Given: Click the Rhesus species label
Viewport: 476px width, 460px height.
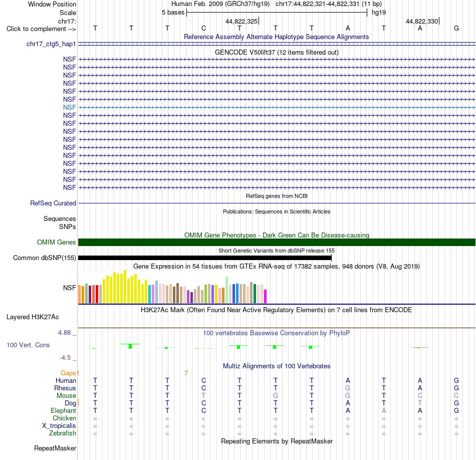Looking at the screenshot, I should (65, 388).
